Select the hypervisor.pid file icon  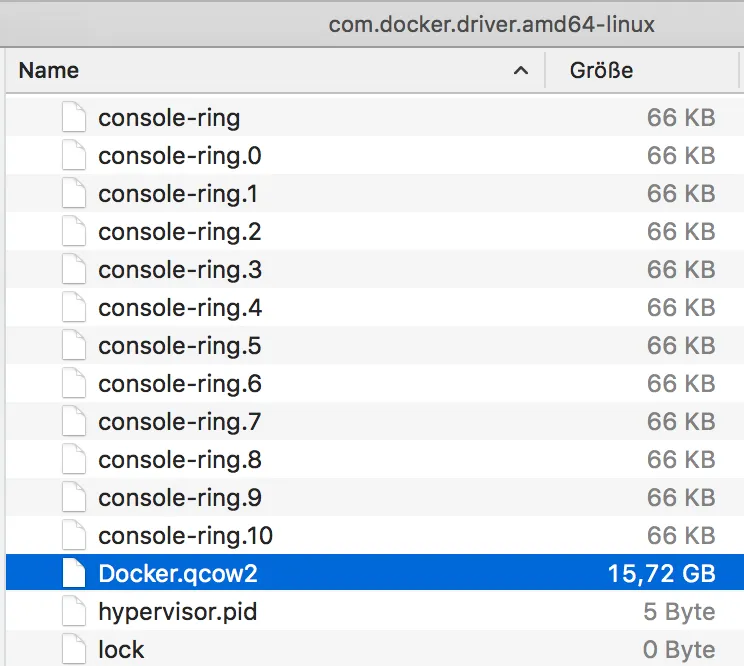74,612
